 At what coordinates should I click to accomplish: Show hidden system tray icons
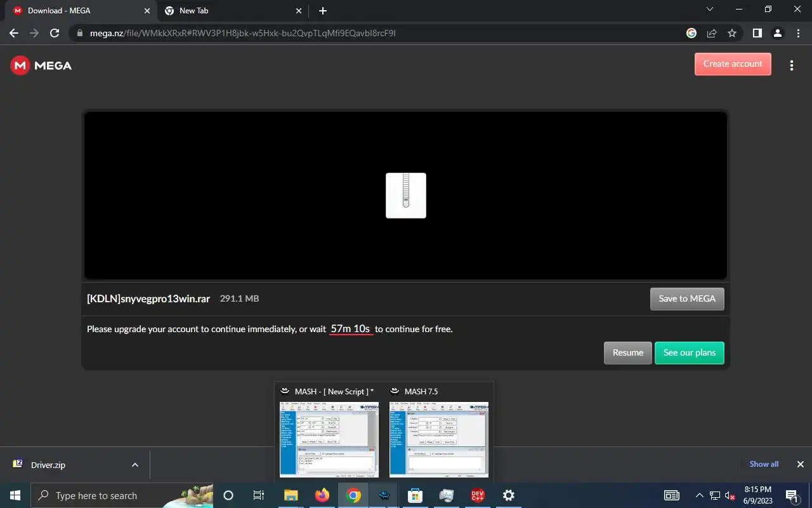coord(700,495)
